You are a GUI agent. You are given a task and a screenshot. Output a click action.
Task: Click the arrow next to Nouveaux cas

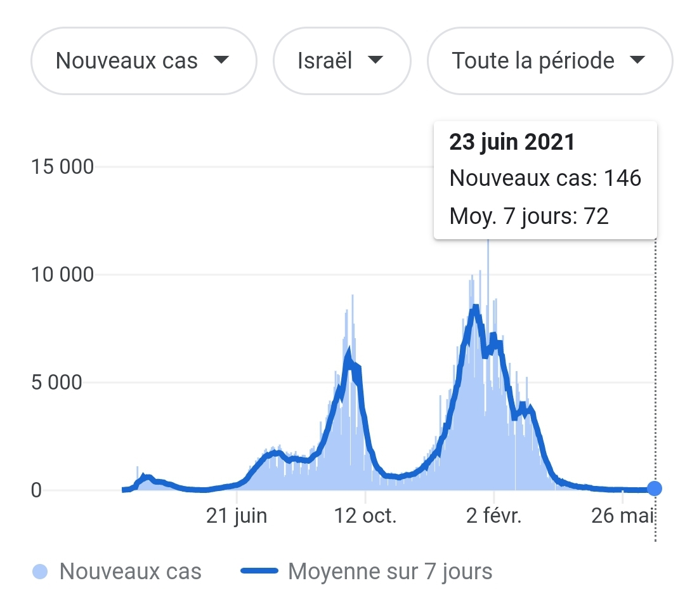click(x=221, y=60)
